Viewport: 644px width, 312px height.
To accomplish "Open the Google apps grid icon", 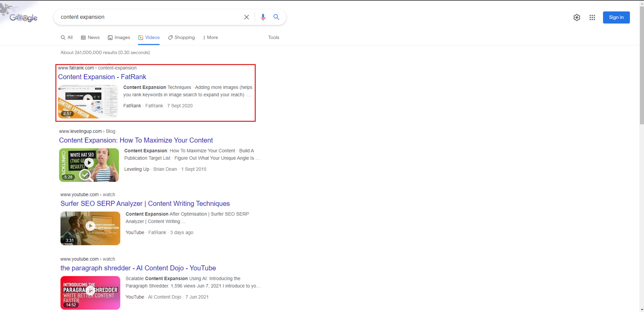I will pos(592,17).
